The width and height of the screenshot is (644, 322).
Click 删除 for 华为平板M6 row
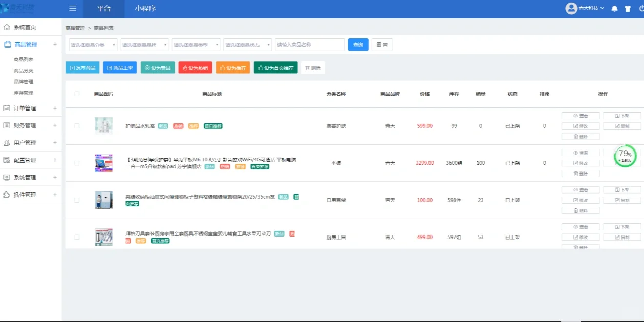coord(581,174)
